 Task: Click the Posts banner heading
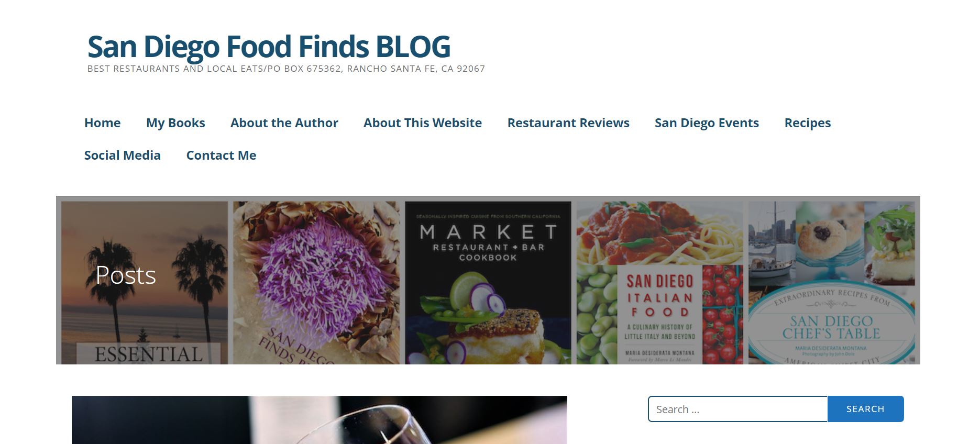pyautogui.click(x=126, y=275)
